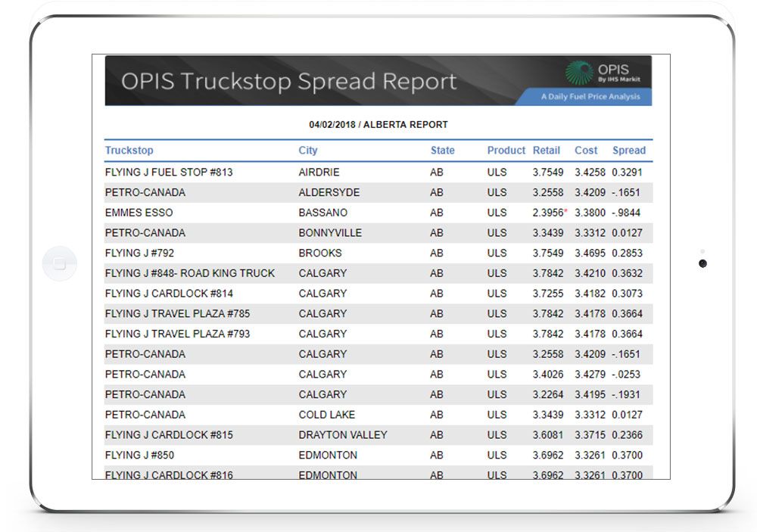Click retail price '3.2264'
Screen dimensions: 757x532
point(547,394)
